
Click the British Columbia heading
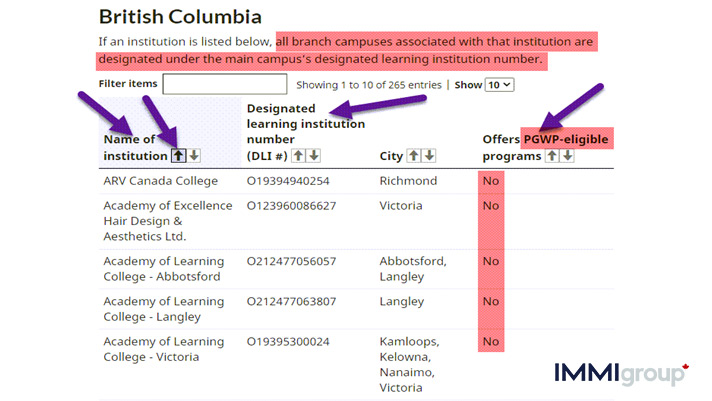click(180, 17)
